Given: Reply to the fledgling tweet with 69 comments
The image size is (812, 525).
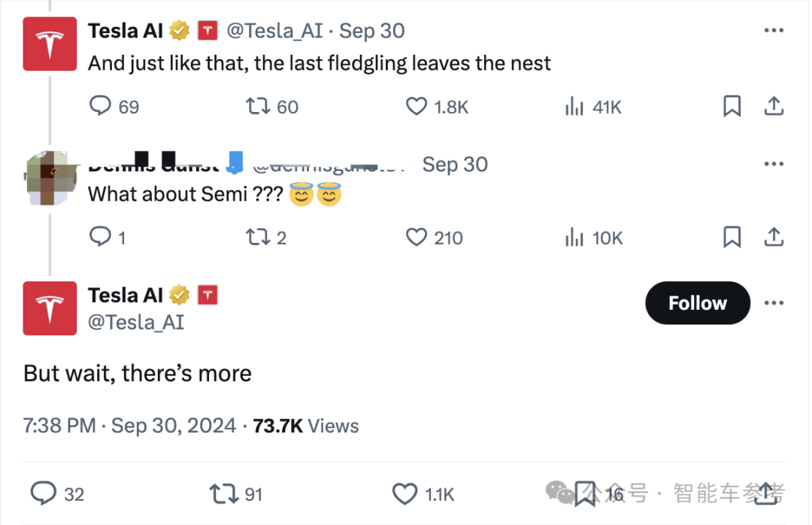Looking at the screenshot, I should click(x=101, y=107).
